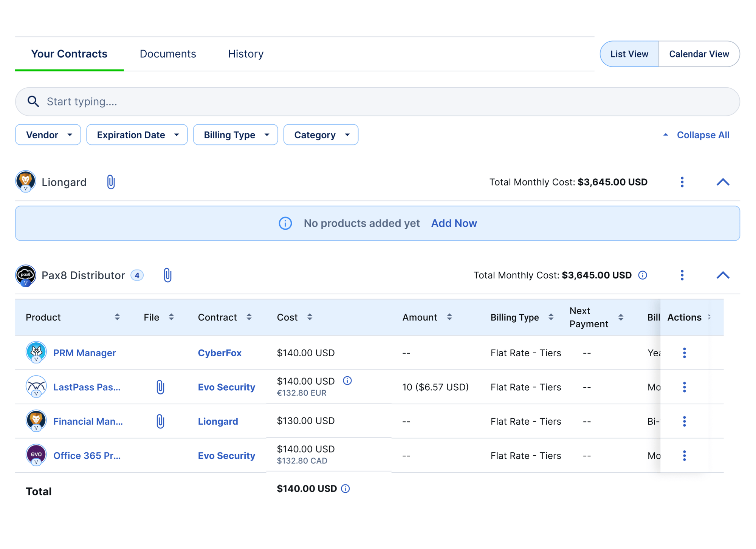Click the $130.00 USD cost cell

(x=306, y=421)
